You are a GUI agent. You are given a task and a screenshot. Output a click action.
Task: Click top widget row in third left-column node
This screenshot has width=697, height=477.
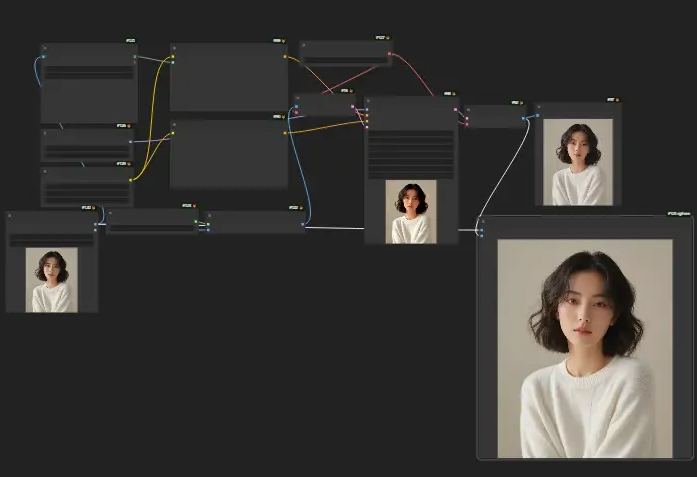click(87, 186)
